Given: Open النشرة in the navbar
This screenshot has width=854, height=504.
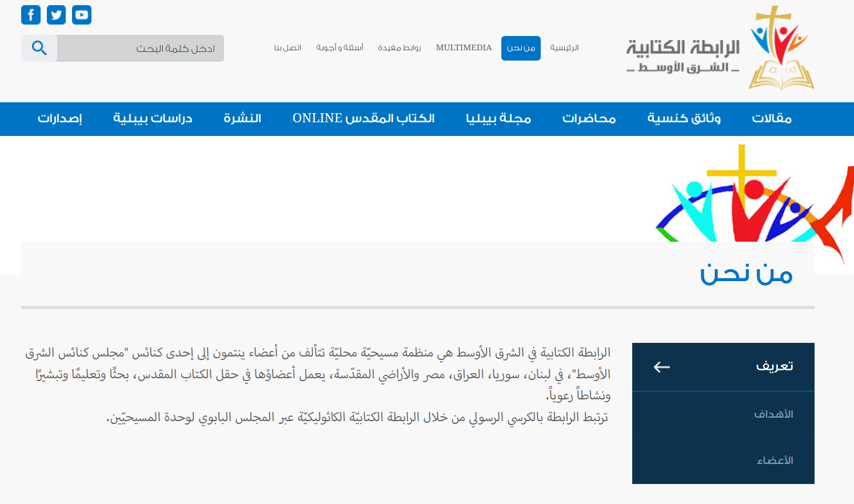Looking at the screenshot, I should [x=242, y=118].
